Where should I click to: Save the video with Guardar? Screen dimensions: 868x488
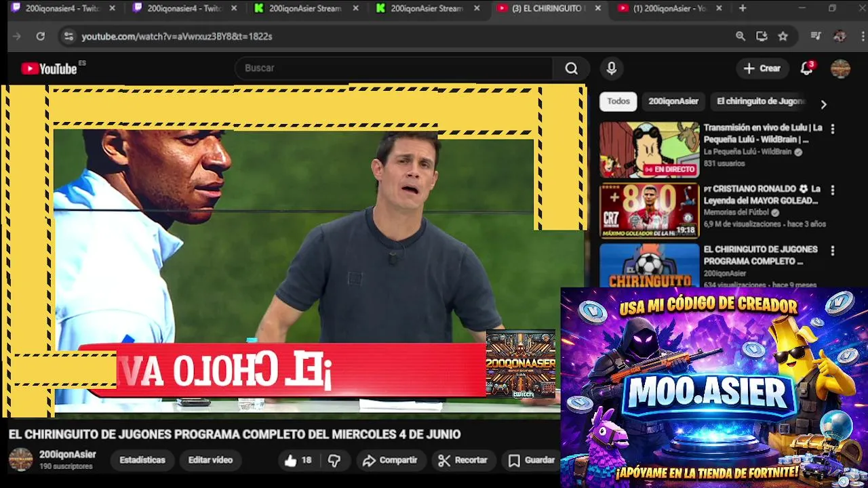532,460
